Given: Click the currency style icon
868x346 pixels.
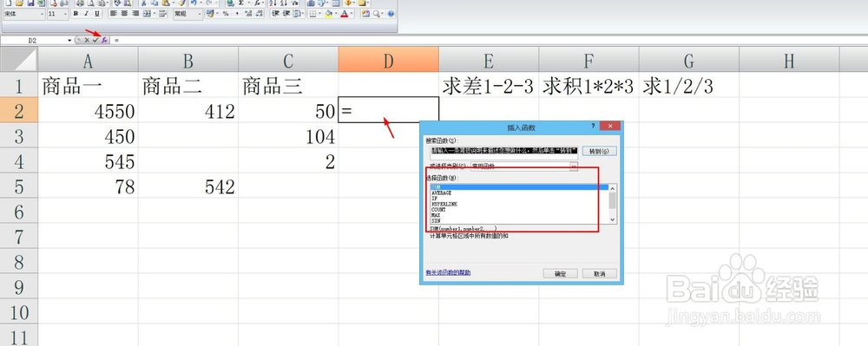Looking at the screenshot, I should pyautogui.click(x=210, y=13).
